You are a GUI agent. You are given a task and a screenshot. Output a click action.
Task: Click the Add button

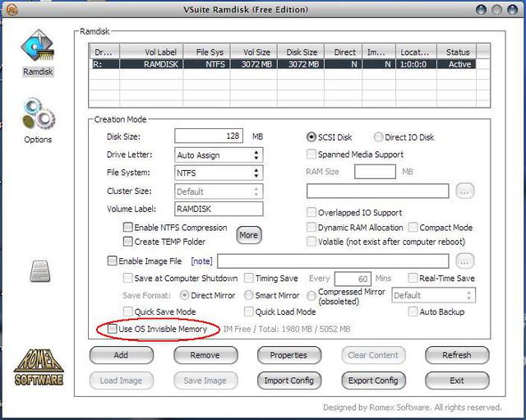pyautogui.click(x=122, y=355)
